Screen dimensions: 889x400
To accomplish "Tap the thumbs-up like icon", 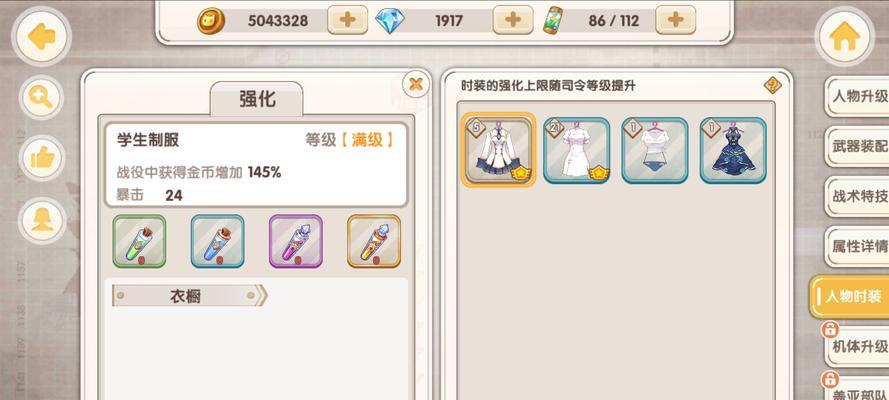I will 42,157.
